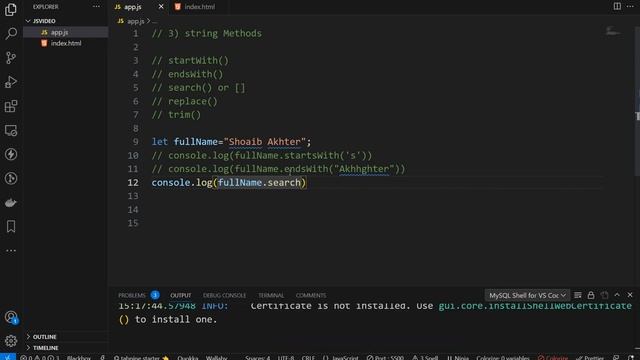Toggle output scroll lock
The height and width of the screenshot is (360, 640).
coord(591,295)
